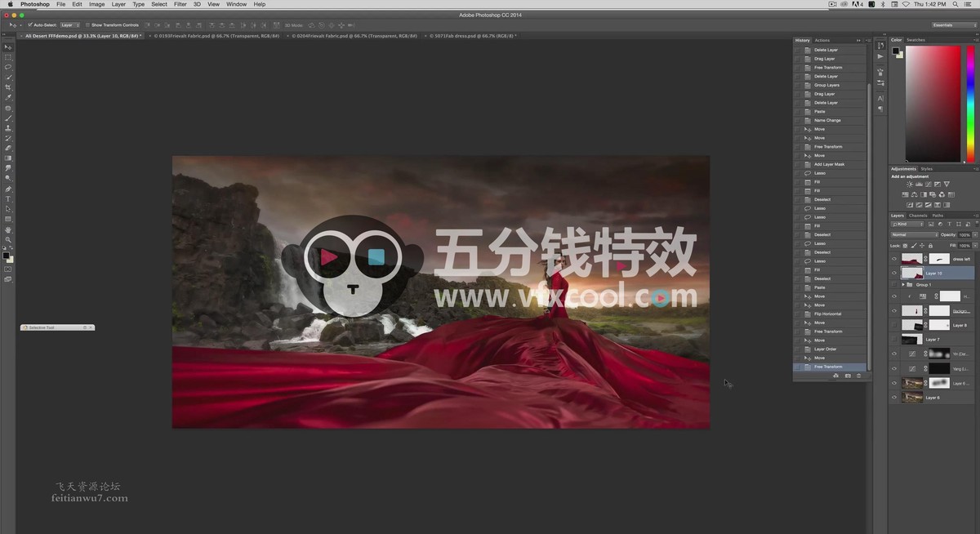980x534 pixels.
Task: Select the Gradient tool
Action: coord(8,158)
